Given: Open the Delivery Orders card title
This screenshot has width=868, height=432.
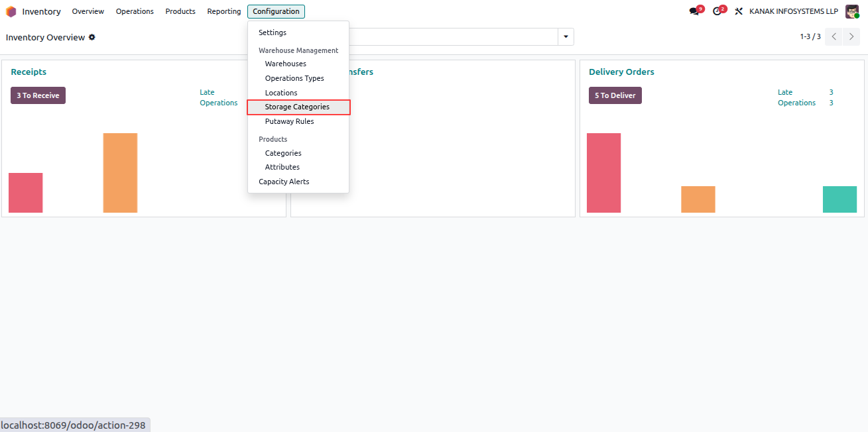Looking at the screenshot, I should (621, 72).
